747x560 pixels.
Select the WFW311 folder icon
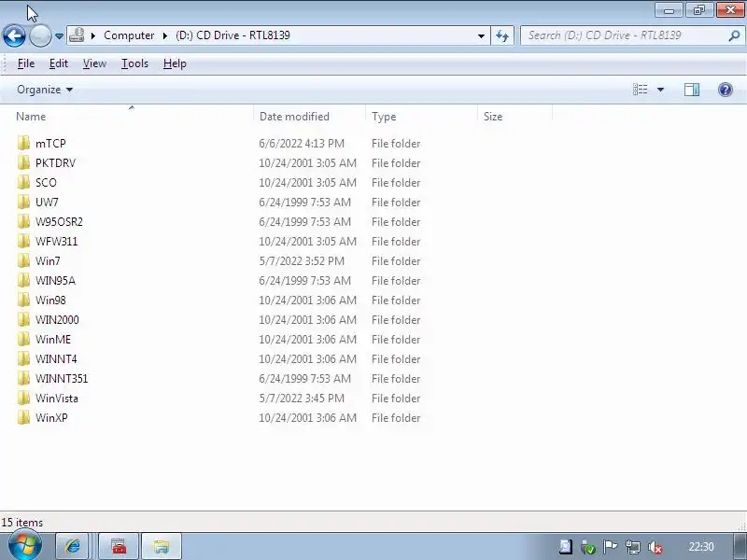(x=22, y=241)
